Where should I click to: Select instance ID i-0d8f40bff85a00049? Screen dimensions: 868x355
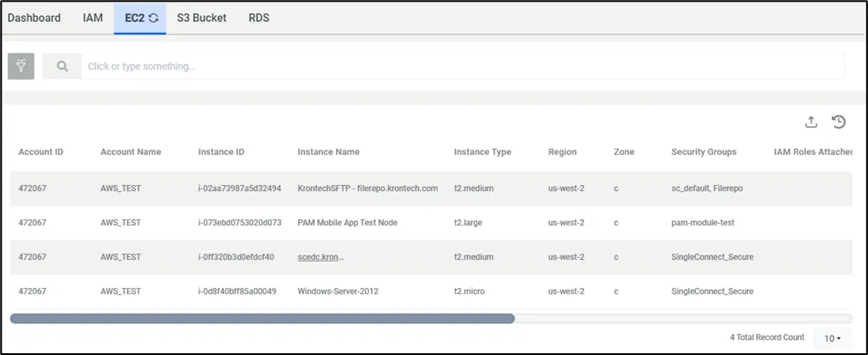pyautogui.click(x=237, y=292)
